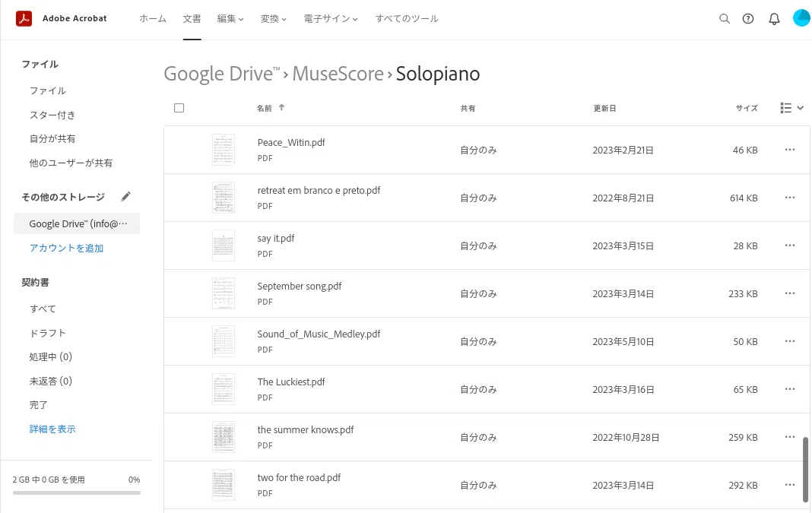Open the help question mark icon
The image size is (812, 513).
(748, 19)
